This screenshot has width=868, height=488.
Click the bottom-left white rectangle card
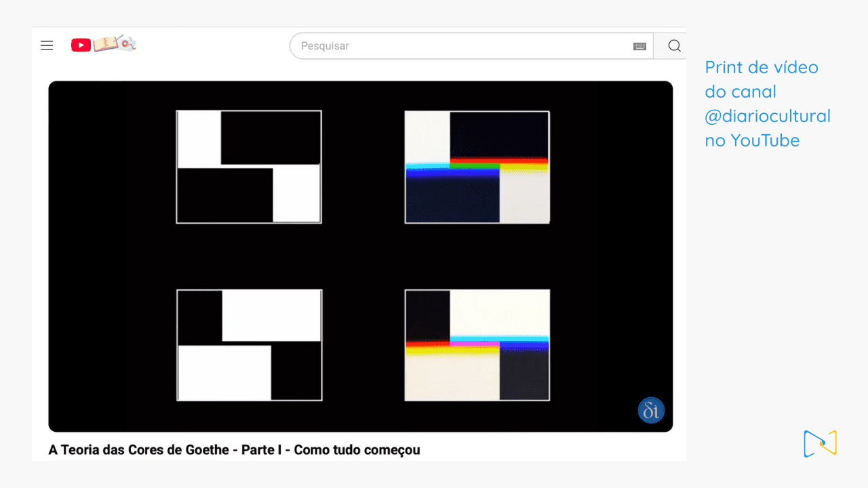249,344
